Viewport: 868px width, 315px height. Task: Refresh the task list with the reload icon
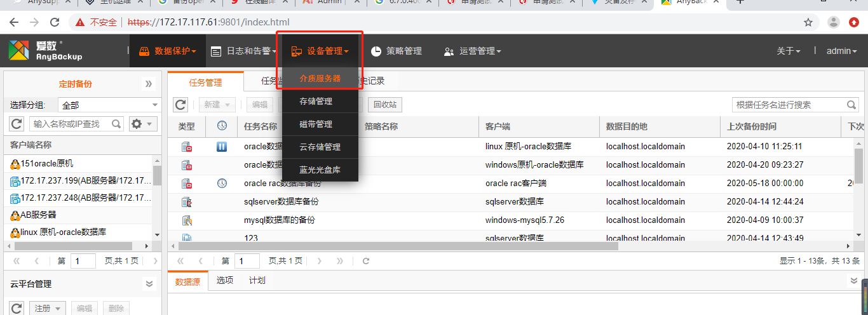[181, 105]
